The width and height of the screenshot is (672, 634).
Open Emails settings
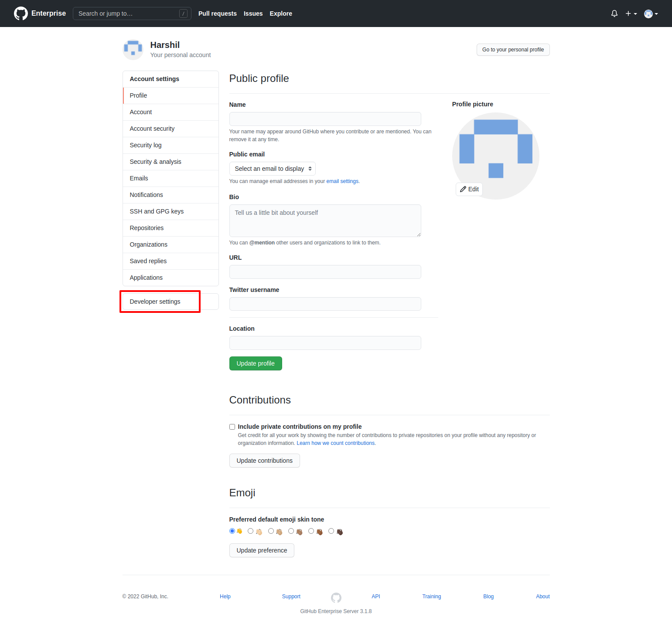pos(171,178)
